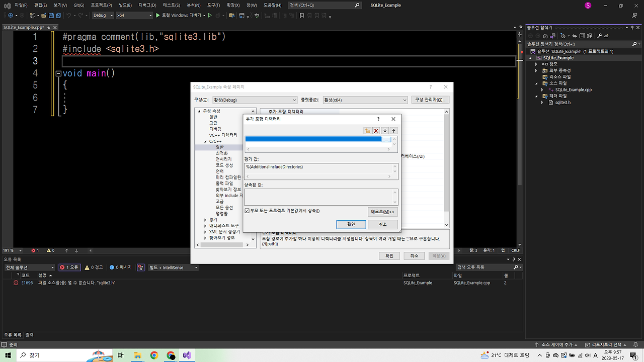Toggle the 1 오류 filter in Error List
644x362 pixels.
click(69, 267)
